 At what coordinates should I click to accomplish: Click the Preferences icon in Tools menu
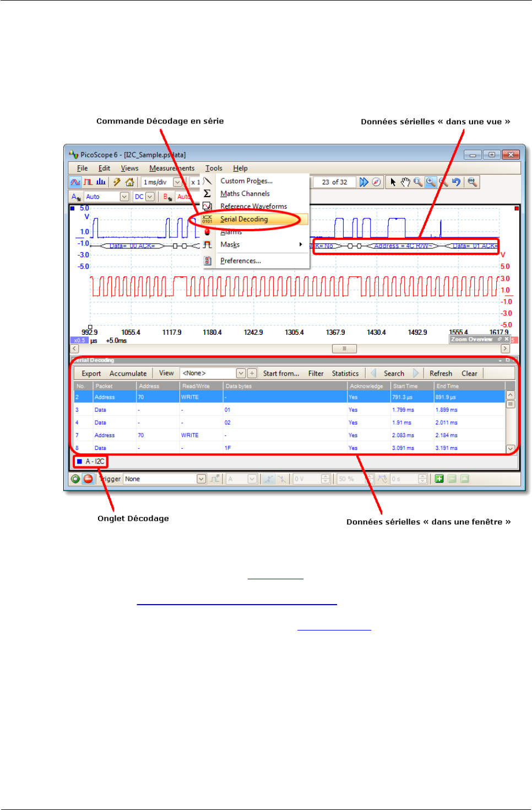[x=207, y=260]
